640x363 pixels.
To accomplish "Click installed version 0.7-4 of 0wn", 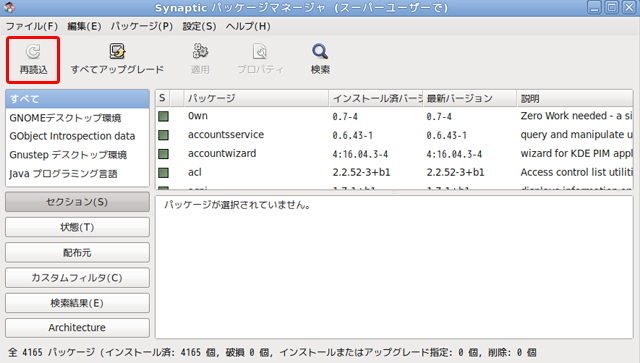I will [345, 117].
